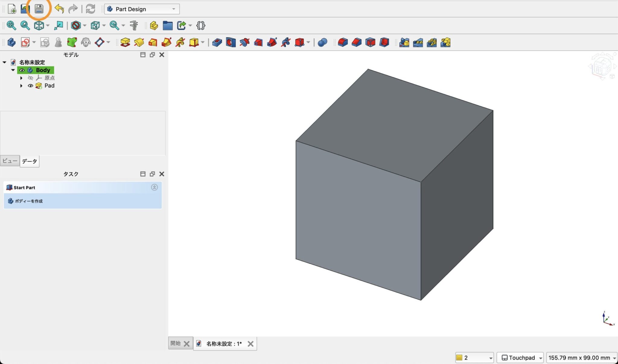The image size is (618, 364).
Task: Open the draw style dropdown arrow
Action: (84, 26)
